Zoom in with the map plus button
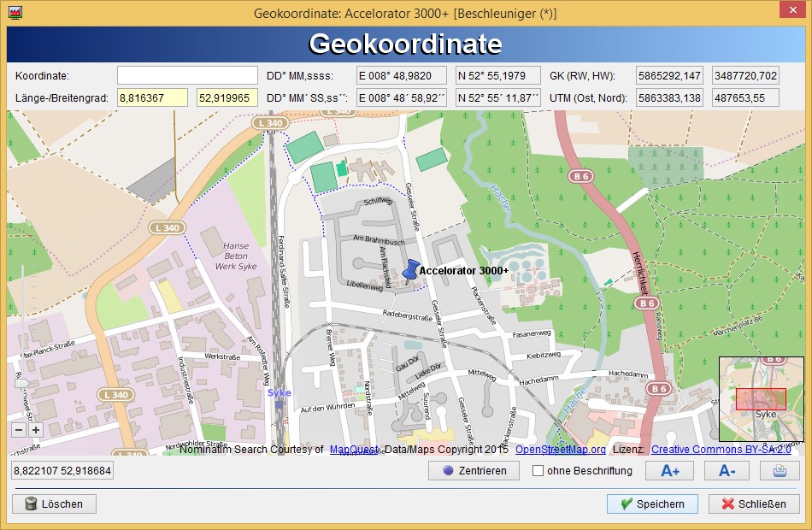The height and width of the screenshot is (530, 812). tap(35, 430)
